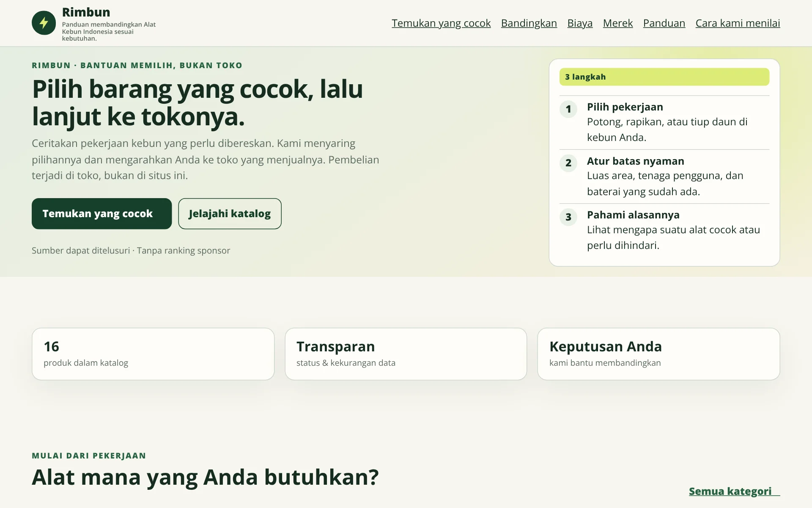Viewport: 812px width, 508px height.
Task: Click the heading Alat mana yang Anda butuhkan
Action: [x=205, y=477]
